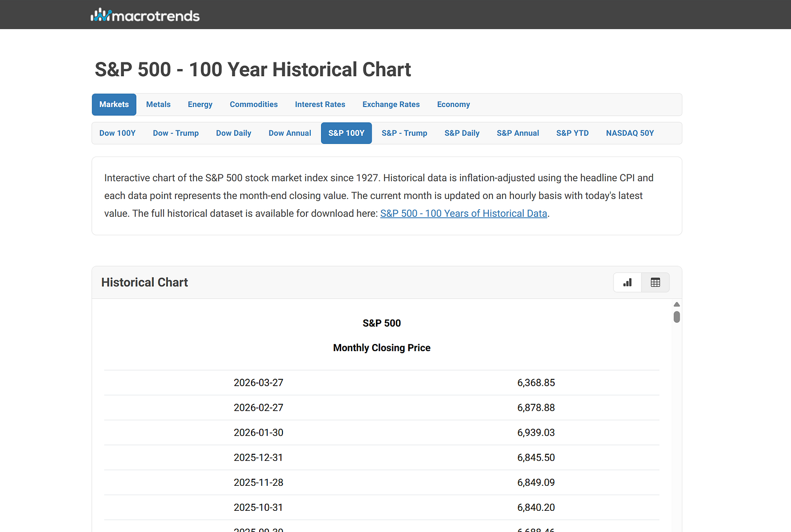
Task: Click the date 2026-01-30 cell
Action: click(259, 433)
